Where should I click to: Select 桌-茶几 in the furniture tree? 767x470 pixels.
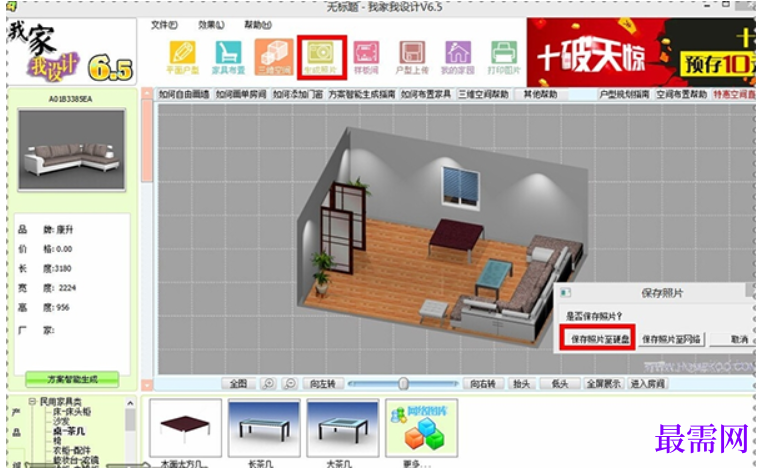pyautogui.click(x=69, y=431)
